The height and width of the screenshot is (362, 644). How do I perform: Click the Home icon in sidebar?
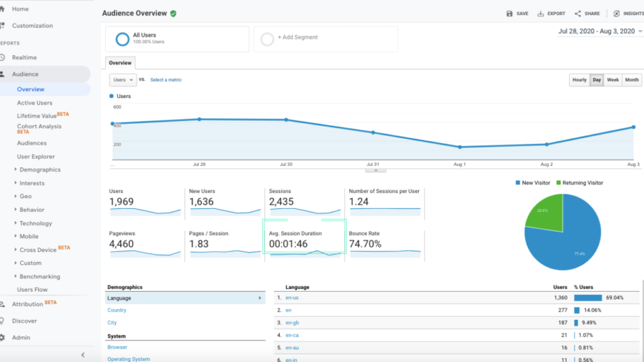(3, 9)
